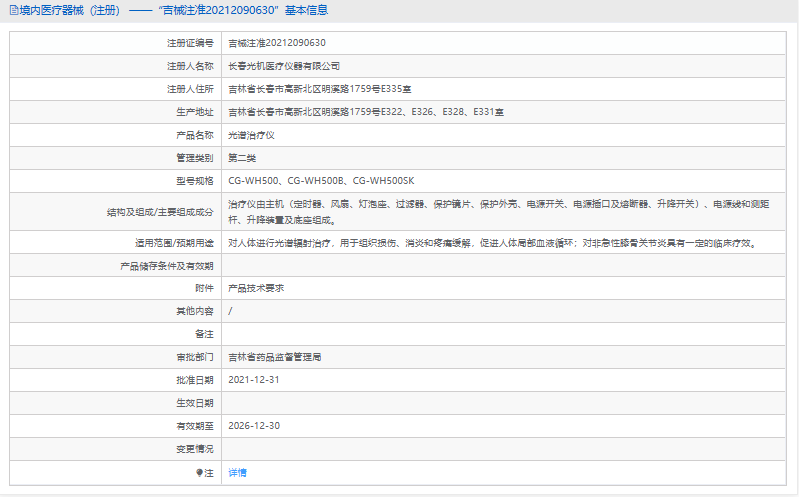Select expiry date 2026-12-30
Viewport: 799px width, 497px height.
click(254, 426)
